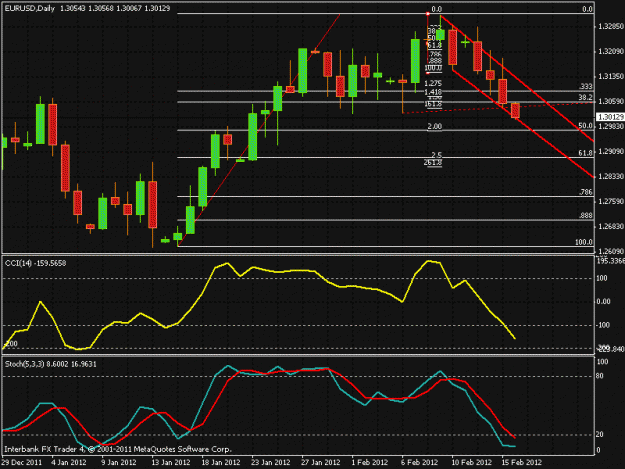Select the 261.8 Fibonacci extension label

[433, 162]
